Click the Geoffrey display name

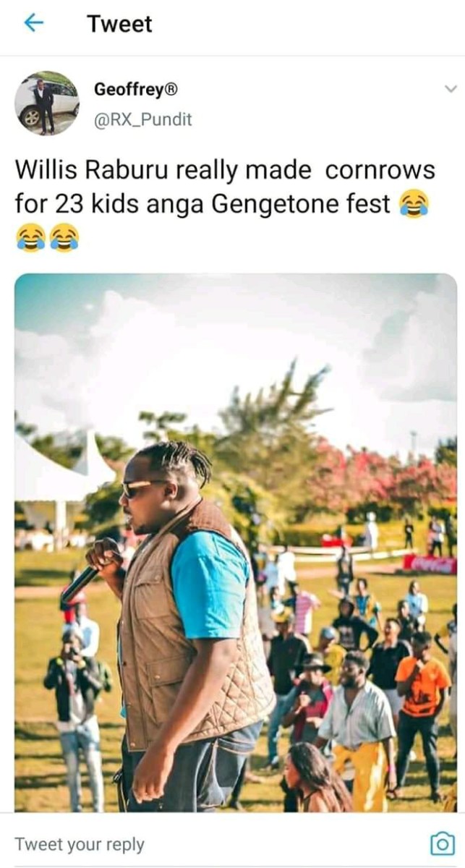[x=130, y=90]
